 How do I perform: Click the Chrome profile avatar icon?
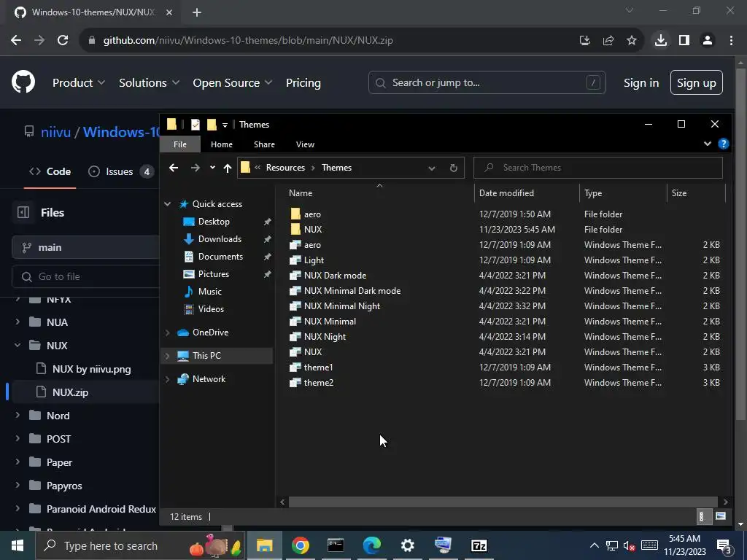click(x=708, y=41)
